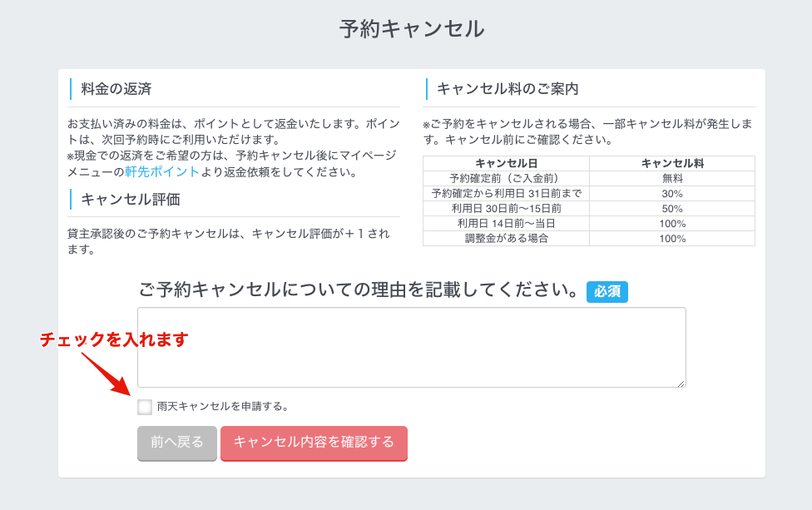Select the 利用日 30日前〜15日前 row
The width and height of the screenshot is (812, 510).
coord(589,209)
